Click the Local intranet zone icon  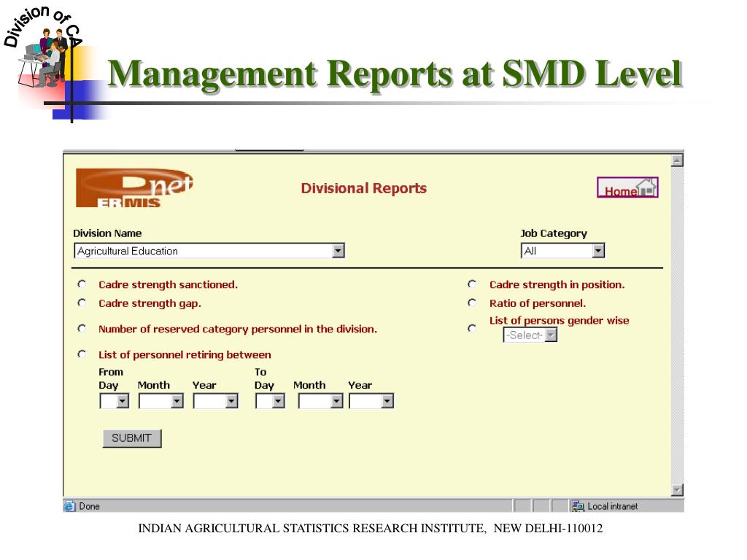[578, 506]
